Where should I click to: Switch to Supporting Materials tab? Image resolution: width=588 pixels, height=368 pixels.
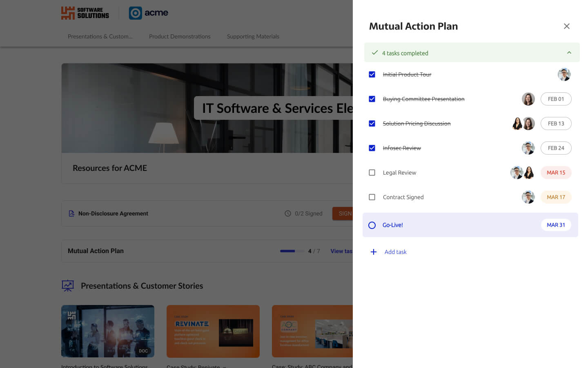tap(253, 36)
